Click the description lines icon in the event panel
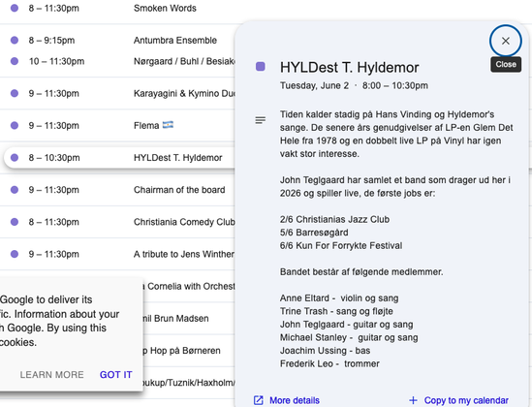The height and width of the screenshot is (407, 532). click(261, 120)
